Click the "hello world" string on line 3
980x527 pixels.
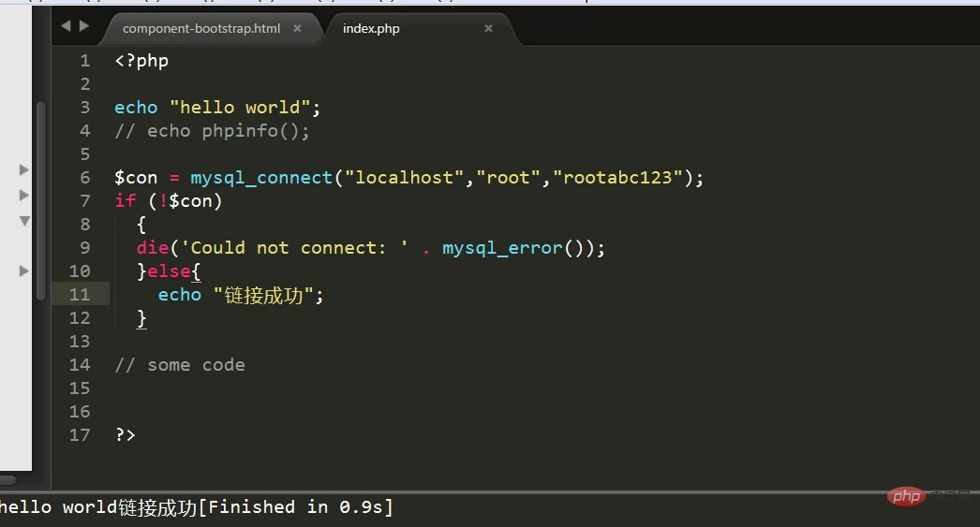point(240,108)
